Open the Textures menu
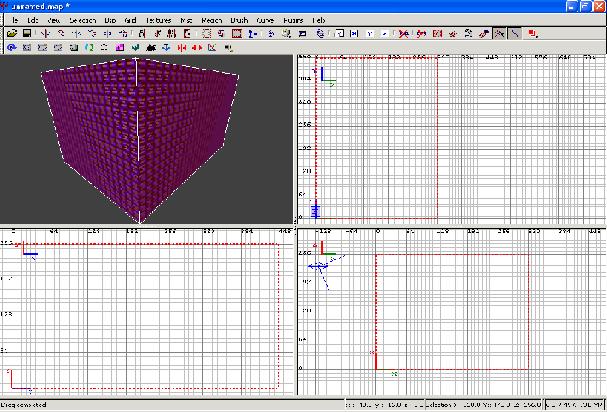 158,21
